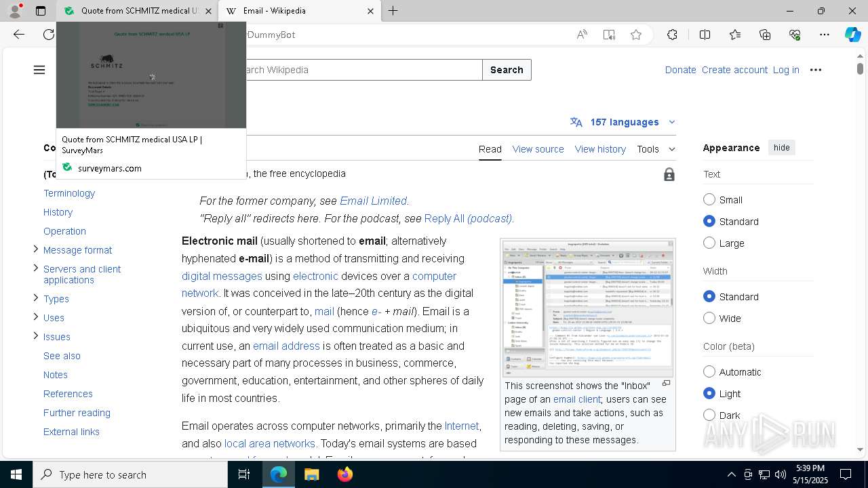Click the Windows taskbar search box

[x=130, y=474]
